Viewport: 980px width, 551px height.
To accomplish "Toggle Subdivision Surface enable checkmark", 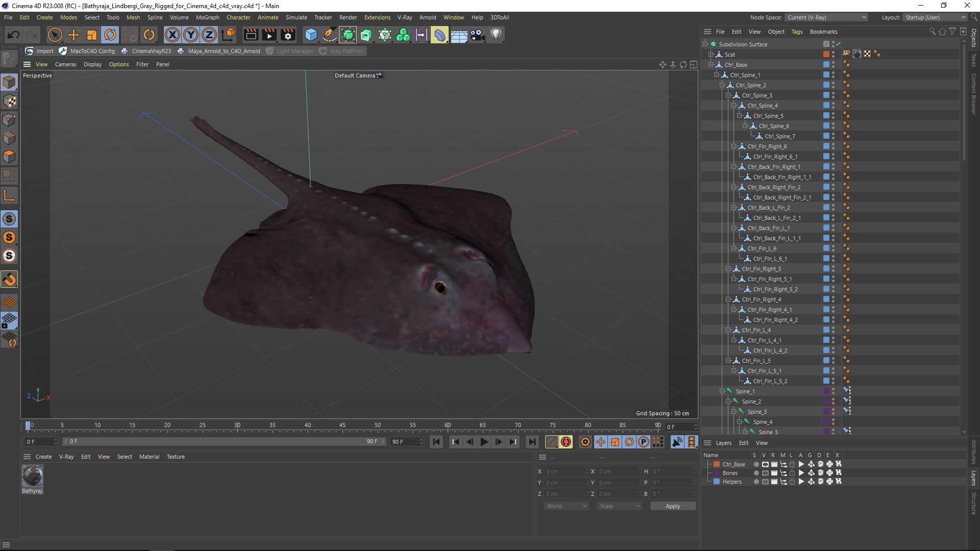I will [x=838, y=44].
